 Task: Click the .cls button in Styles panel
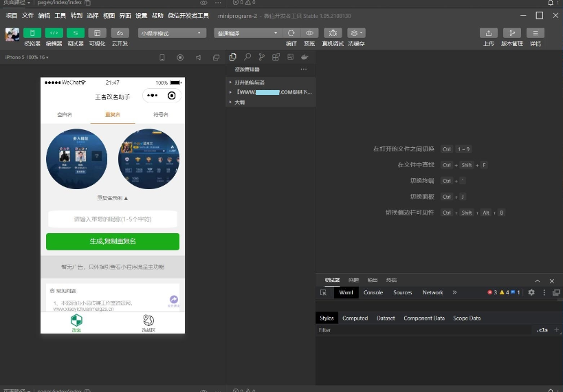pos(542,330)
